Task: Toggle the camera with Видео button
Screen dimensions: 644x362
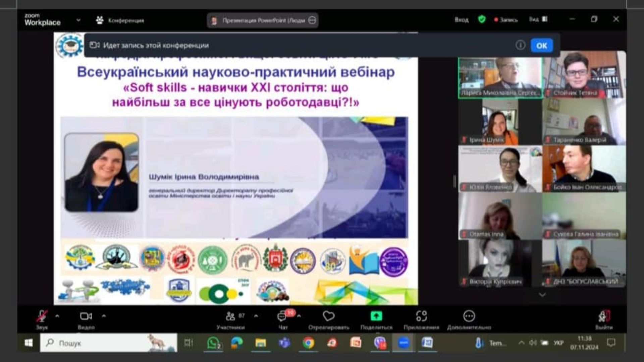Action: pos(86,316)
